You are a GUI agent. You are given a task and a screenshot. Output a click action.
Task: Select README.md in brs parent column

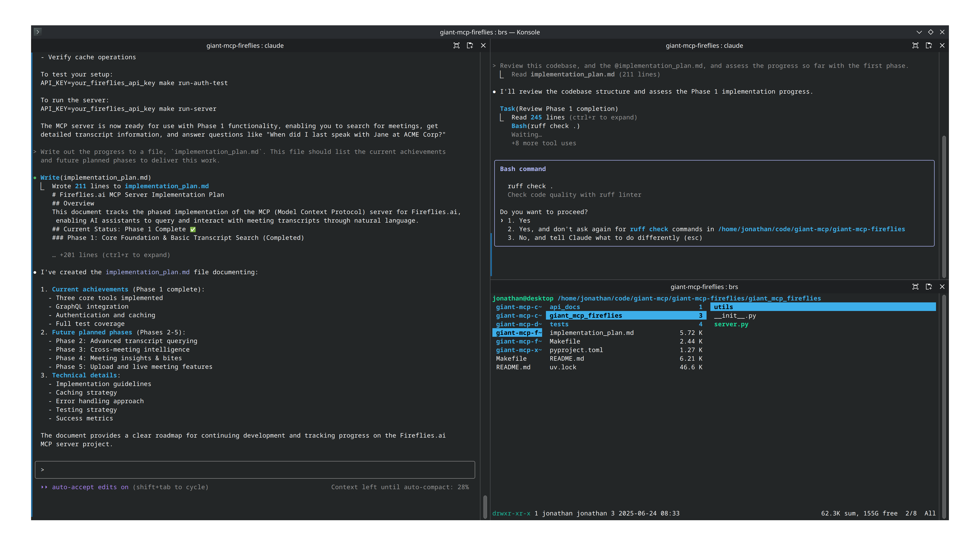coord(513,367)
